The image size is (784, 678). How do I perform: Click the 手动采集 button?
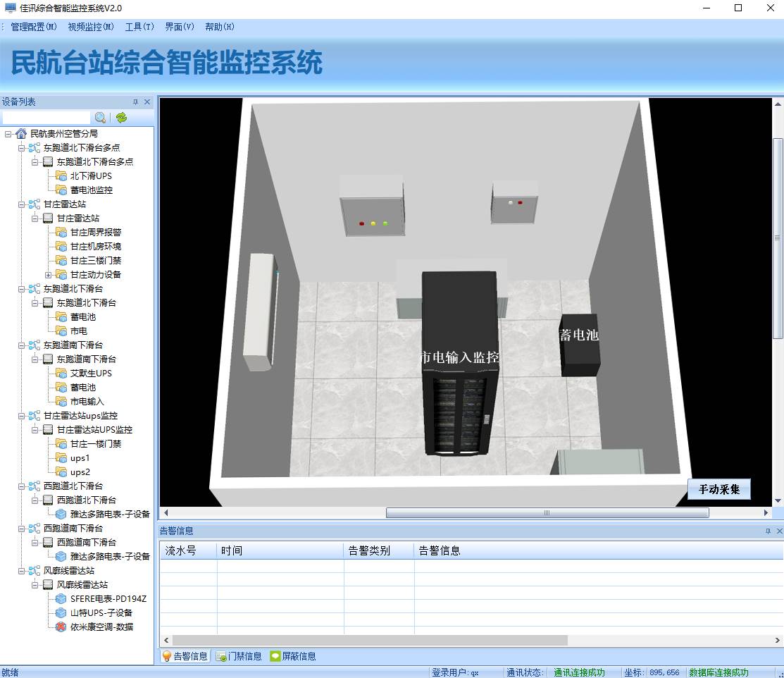coord(718,489)
